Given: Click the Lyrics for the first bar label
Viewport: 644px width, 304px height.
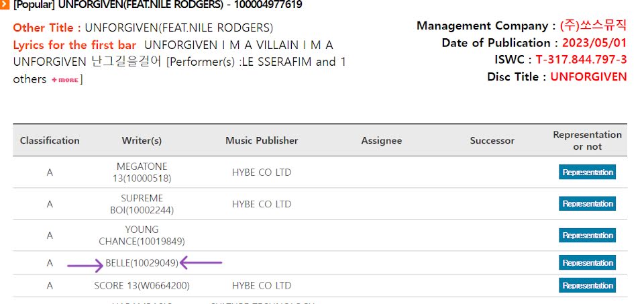Looking at the screenshot, I should [x=74, y=45].
